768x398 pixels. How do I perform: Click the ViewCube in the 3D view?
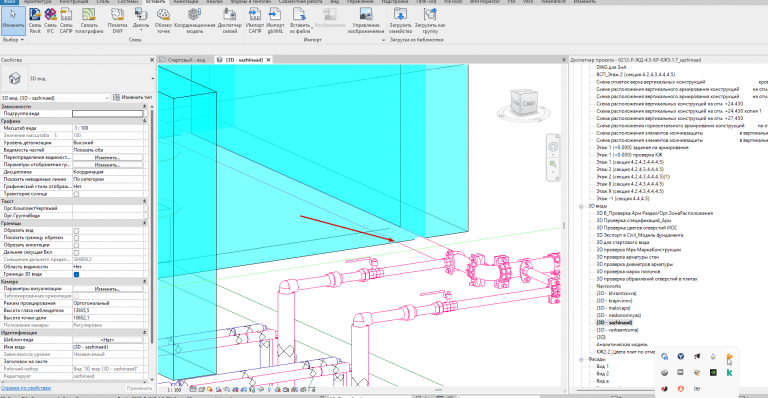tap(524, 103)
